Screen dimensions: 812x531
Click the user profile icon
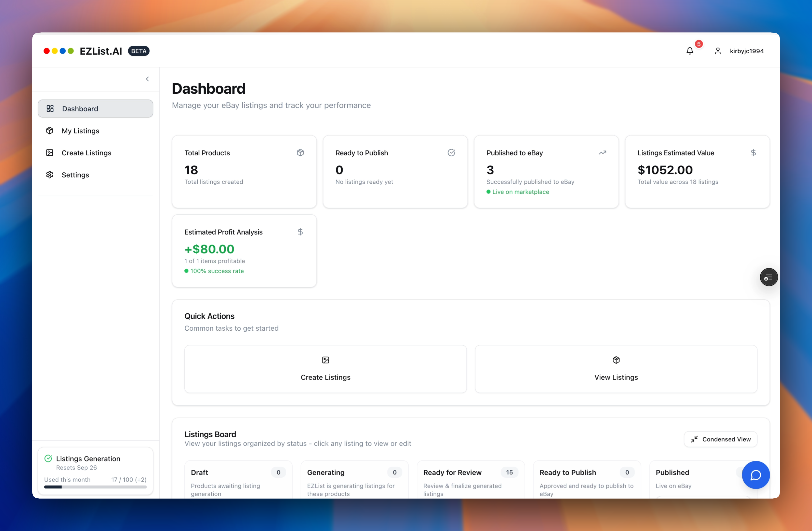[x=718, y=51]
